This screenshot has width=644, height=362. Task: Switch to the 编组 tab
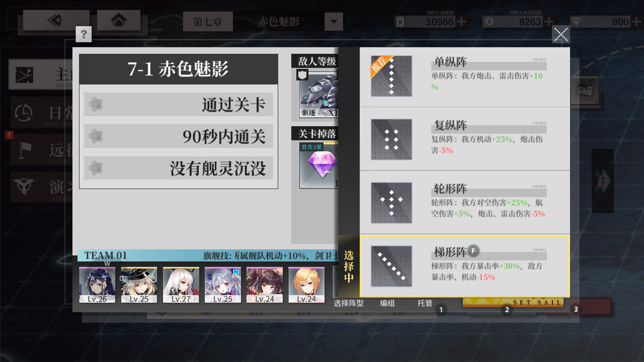coord(387,303)
